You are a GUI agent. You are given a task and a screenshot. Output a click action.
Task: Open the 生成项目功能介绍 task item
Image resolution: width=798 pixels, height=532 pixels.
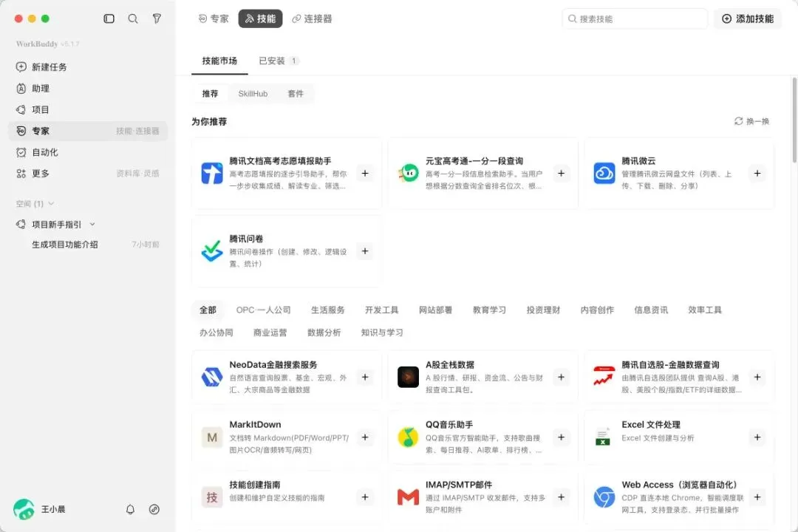click(88, 245)
